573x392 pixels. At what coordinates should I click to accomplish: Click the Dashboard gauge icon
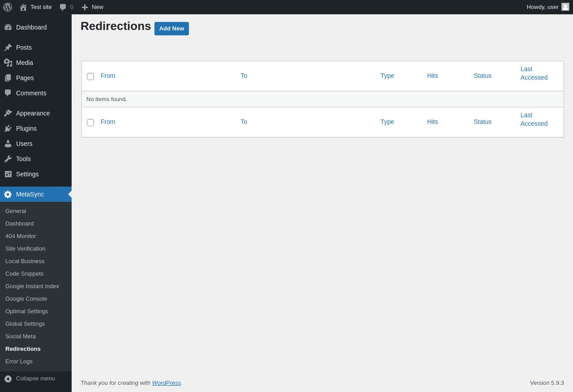(x=8, y=27)
